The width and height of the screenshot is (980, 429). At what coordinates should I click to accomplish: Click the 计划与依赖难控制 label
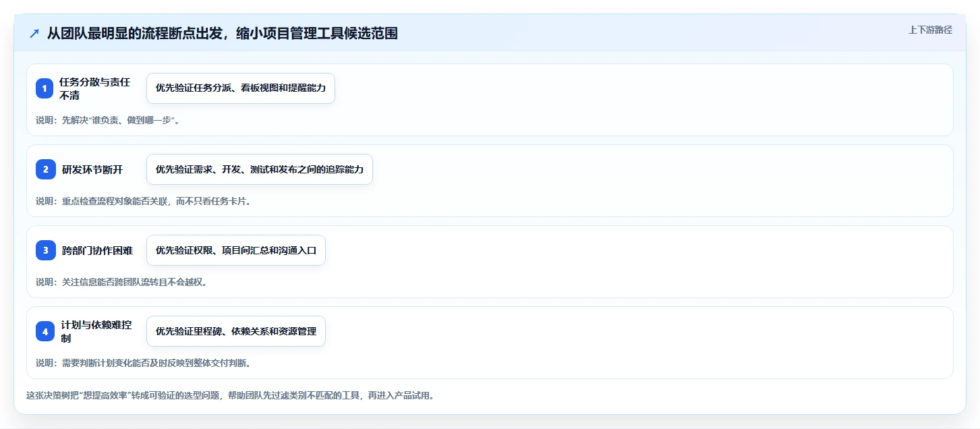(x=96, y=331)
